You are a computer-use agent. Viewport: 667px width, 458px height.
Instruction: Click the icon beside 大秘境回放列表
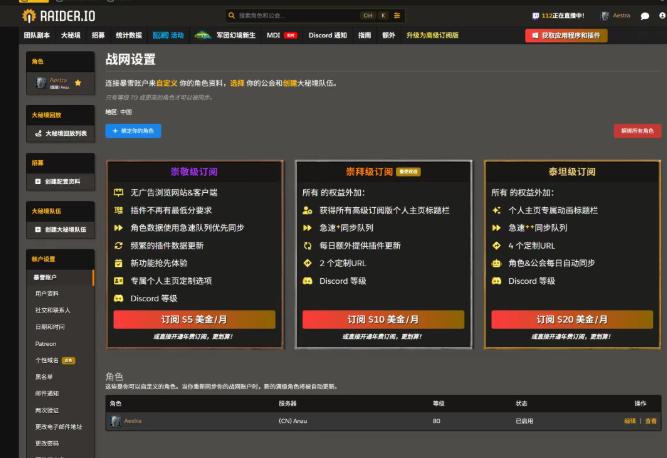click(39, 133)
